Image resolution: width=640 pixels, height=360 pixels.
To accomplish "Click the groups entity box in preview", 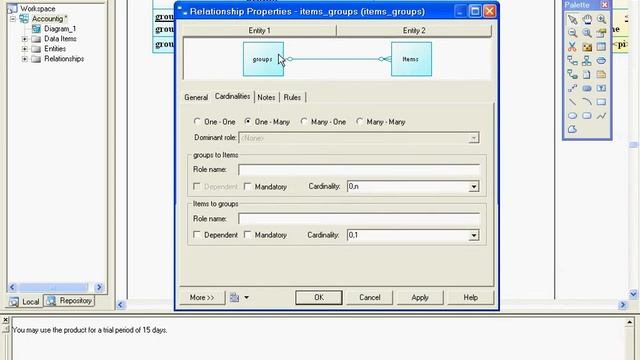I will point(263,59).
